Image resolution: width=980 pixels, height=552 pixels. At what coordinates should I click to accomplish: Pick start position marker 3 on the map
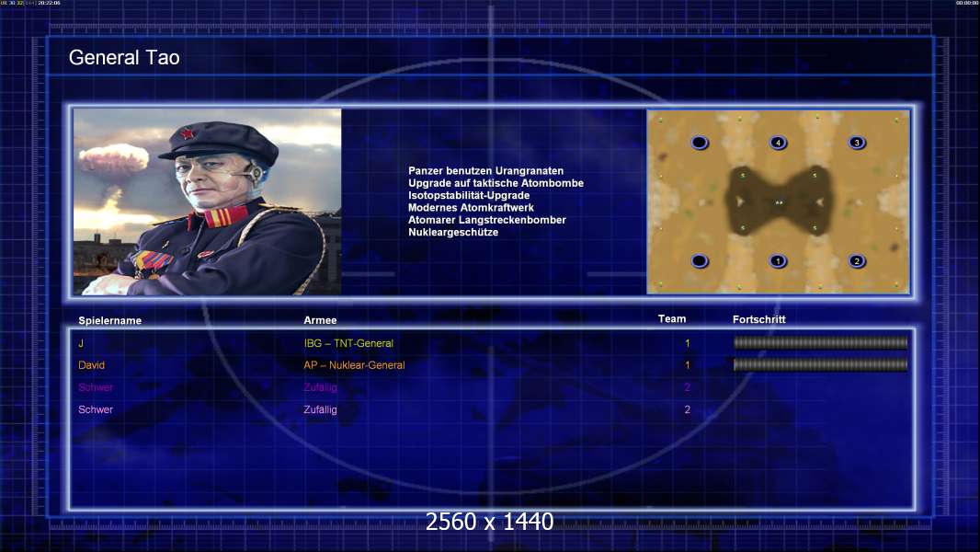[x=857, y=143]
